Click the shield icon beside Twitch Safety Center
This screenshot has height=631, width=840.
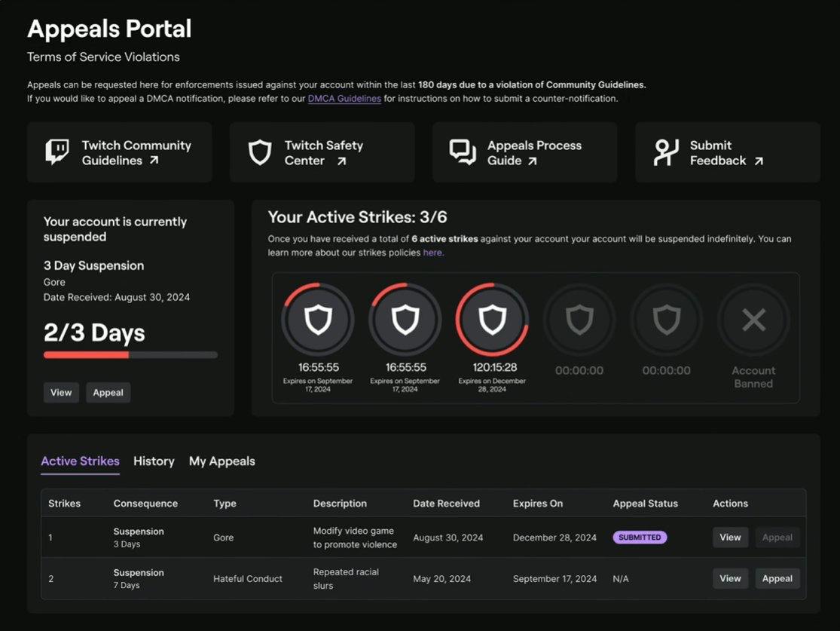pyautogui.click(x=260, y=152)
